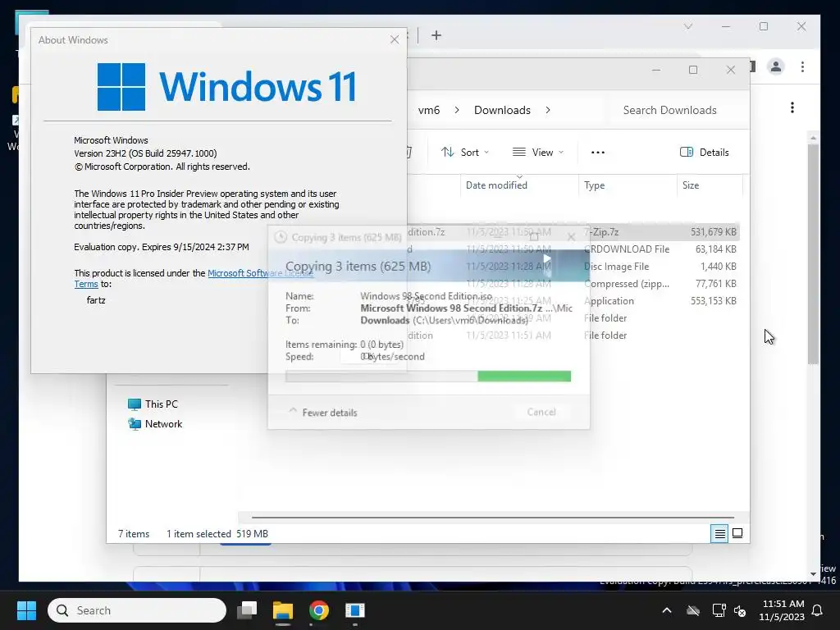
Task: Open the winver app taskbar icon
Action: pyautogui.click(x=354, y=610)
